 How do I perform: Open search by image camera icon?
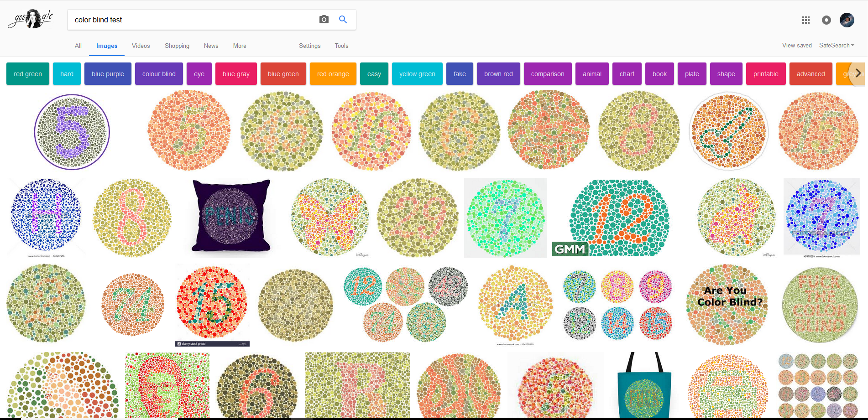(324, 20)
